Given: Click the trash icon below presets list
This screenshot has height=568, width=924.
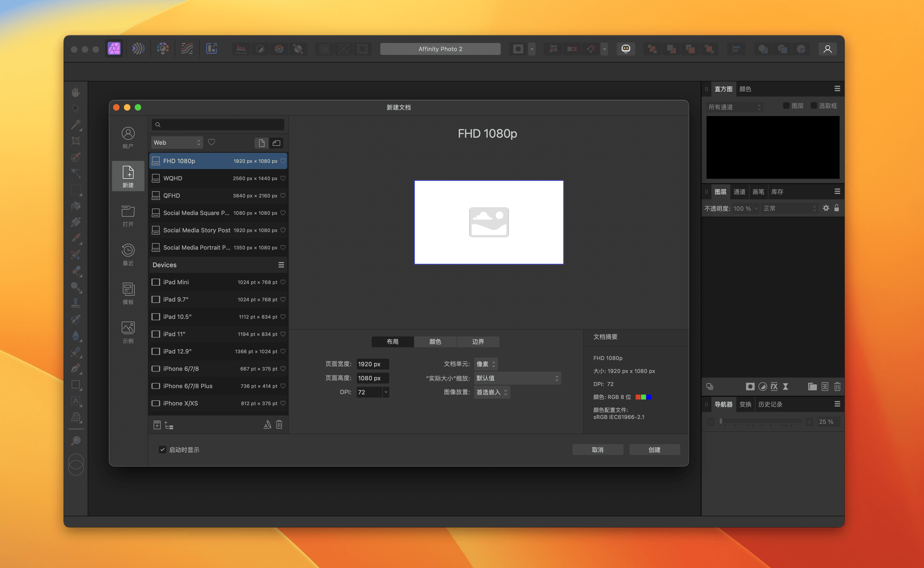Looking at the screenshot, I should (279, 424).
